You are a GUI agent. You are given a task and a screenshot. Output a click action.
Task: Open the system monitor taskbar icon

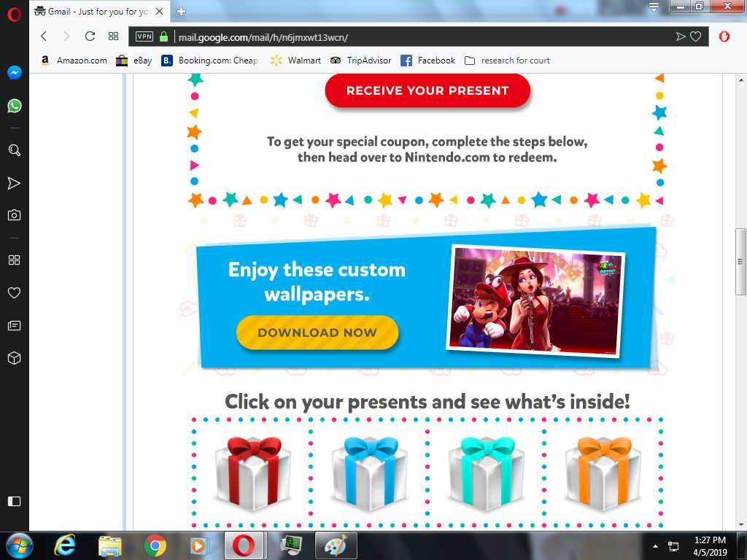(x=290, y=545)
